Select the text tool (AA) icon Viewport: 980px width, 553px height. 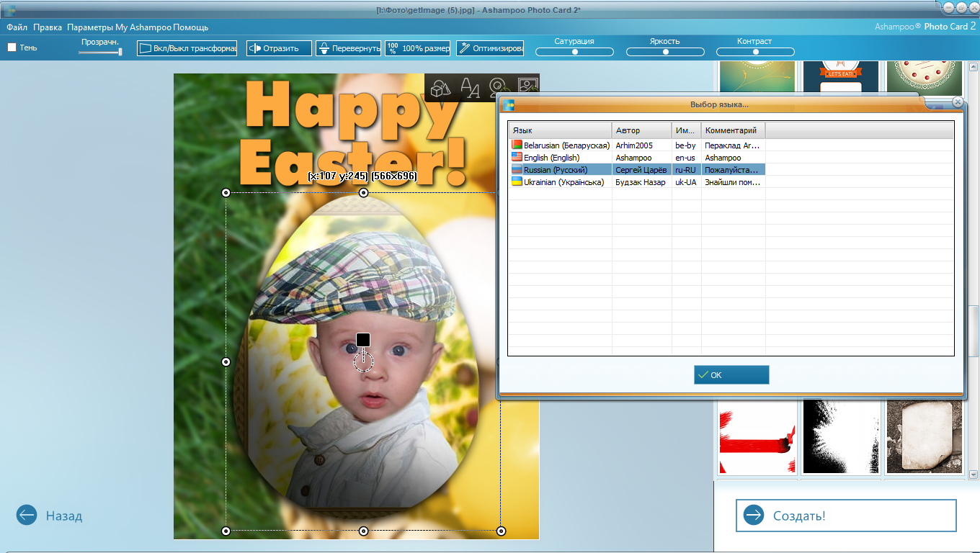click(x=470, y=88)
